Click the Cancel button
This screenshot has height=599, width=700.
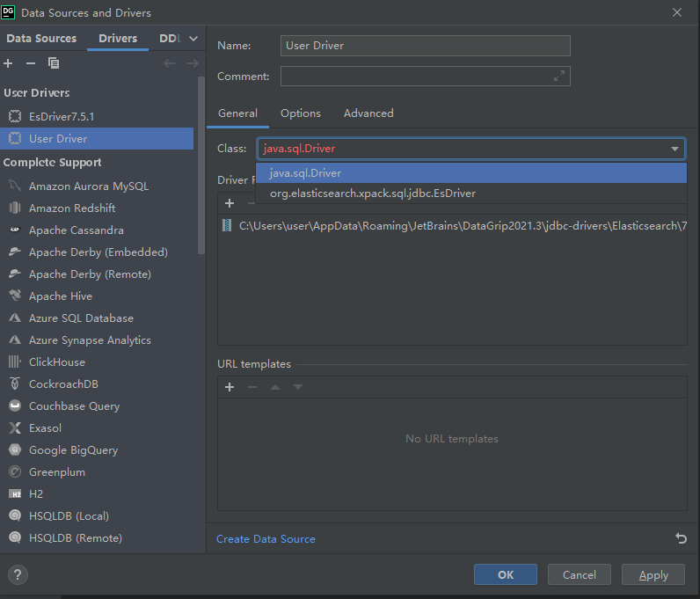pos(579,574)
